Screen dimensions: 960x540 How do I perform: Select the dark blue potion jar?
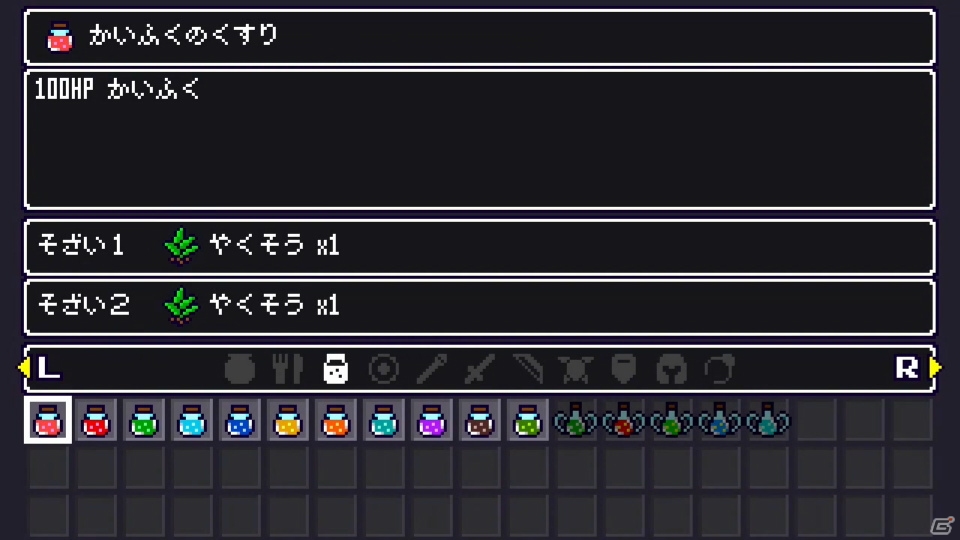click(240, 420)
